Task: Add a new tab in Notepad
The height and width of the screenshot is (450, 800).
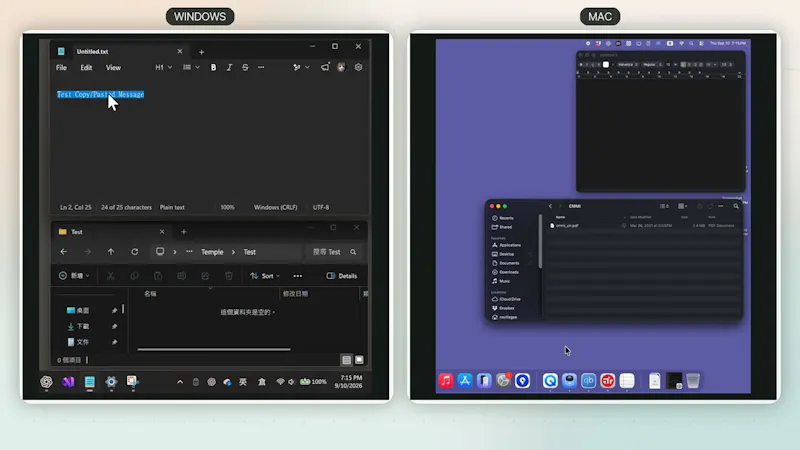Action: pyautogui.click(x=202, y=52)
